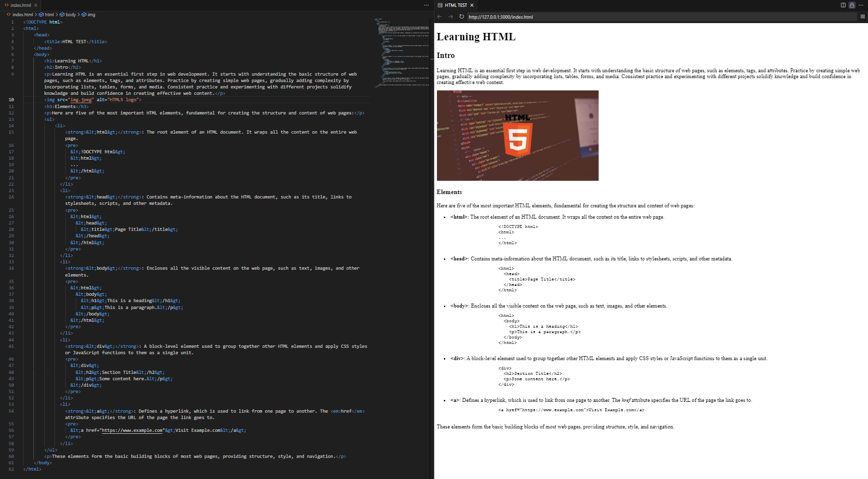868x479 pixels.
Task: Click the 'Intro' subheading in preview
Action: (446, 56)
